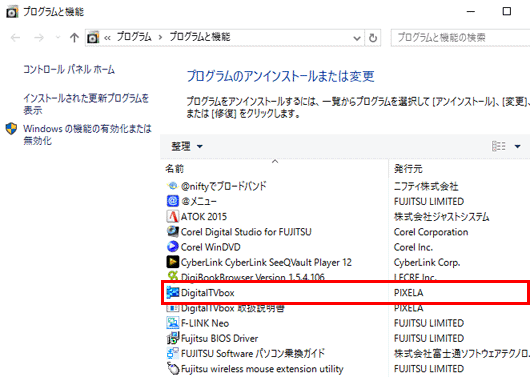The image size is (530, 377).
Task: Click PIXELA publisher in DigitalTVbox row
Action: coord(408,293)
